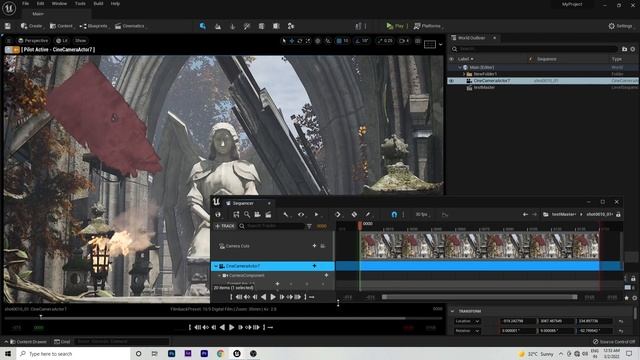Toggle the Sequencer lock icon beside shot0010_01
The height and width of the screenshot is (360, 640).
(x=618, y=214)
